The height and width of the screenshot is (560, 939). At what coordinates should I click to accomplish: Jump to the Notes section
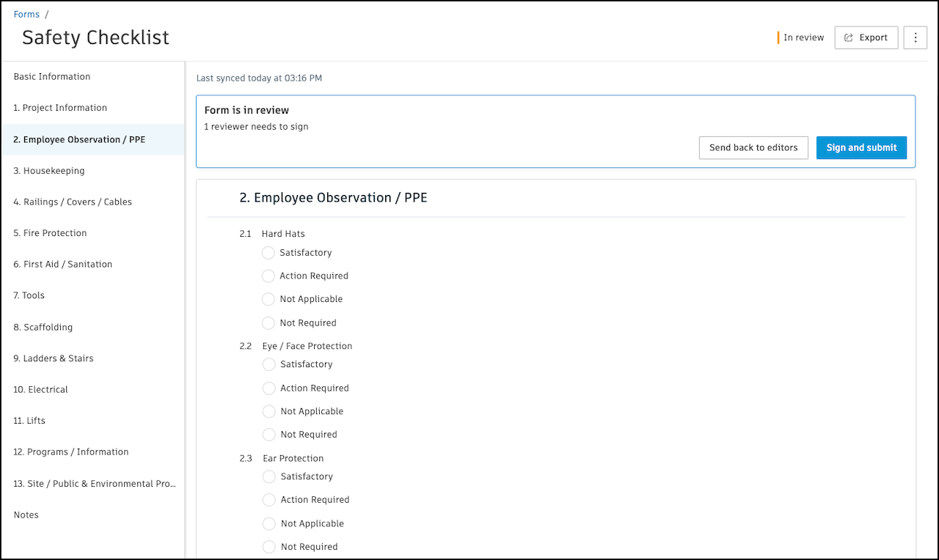[26, 515]
